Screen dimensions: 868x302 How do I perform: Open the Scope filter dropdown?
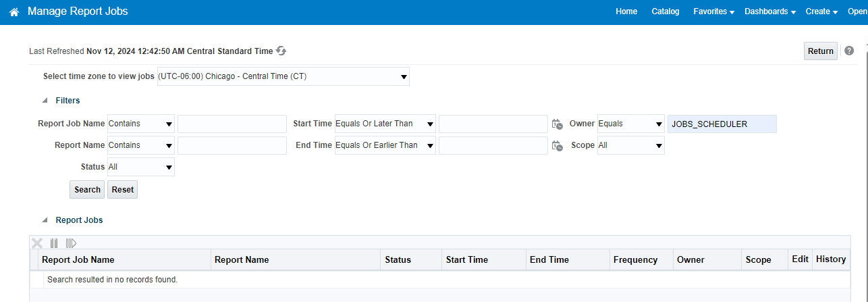click(631, 145)
